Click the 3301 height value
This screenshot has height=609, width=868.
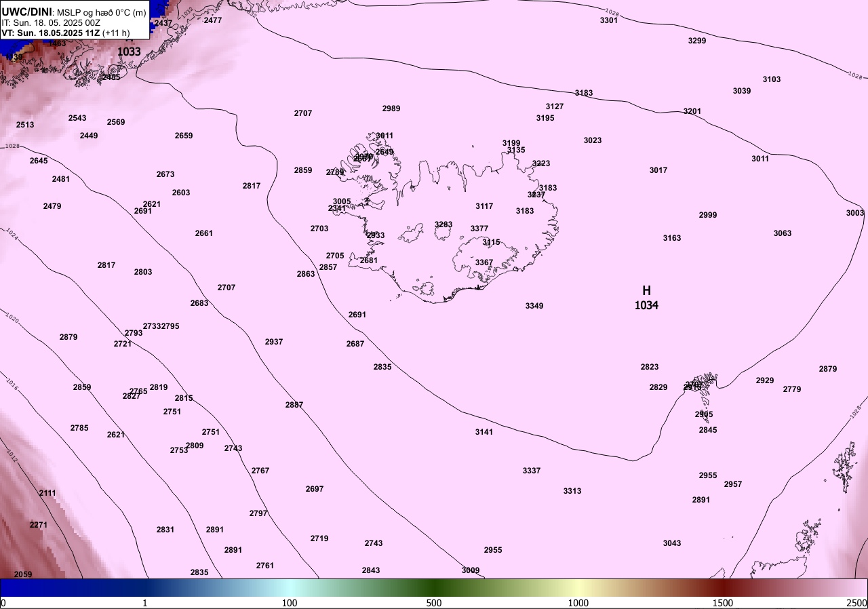pyautogui.click(x=609, y=20)
